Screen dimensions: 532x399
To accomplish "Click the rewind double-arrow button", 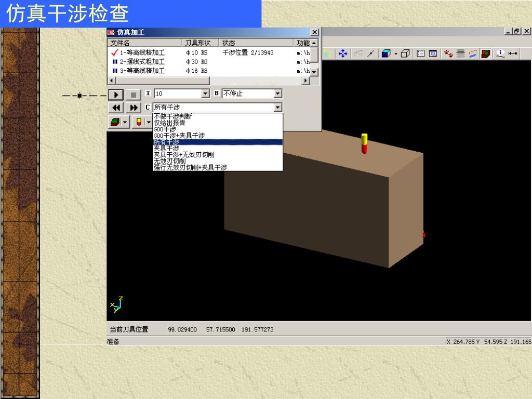I will pyautogui.click(x=115, y=108).
